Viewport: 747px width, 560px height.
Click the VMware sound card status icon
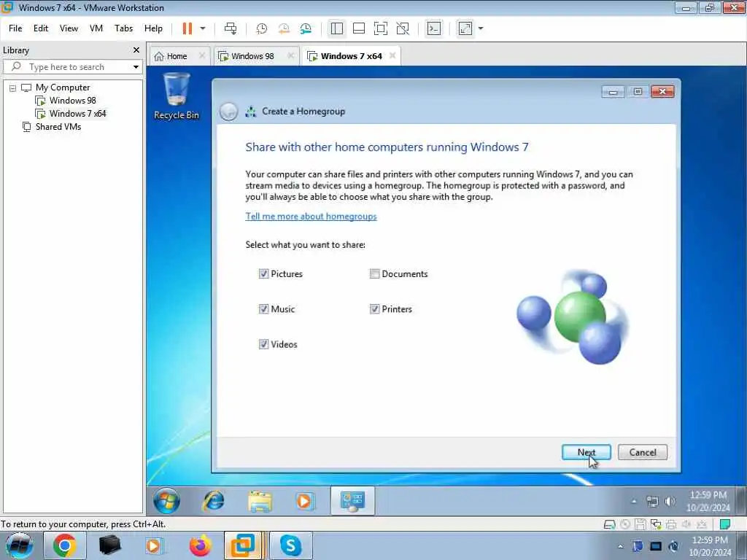pos(686,525)
